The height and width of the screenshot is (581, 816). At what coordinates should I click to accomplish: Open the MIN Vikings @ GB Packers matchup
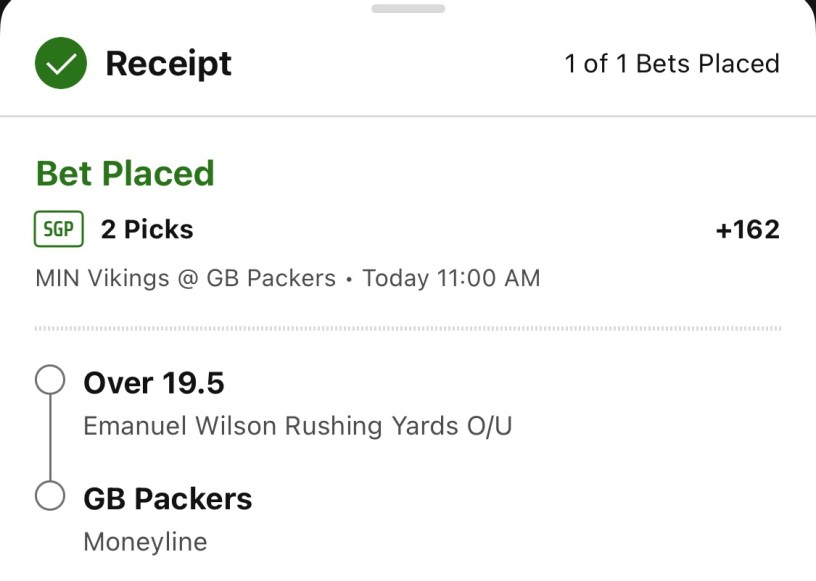pos(185,278)
